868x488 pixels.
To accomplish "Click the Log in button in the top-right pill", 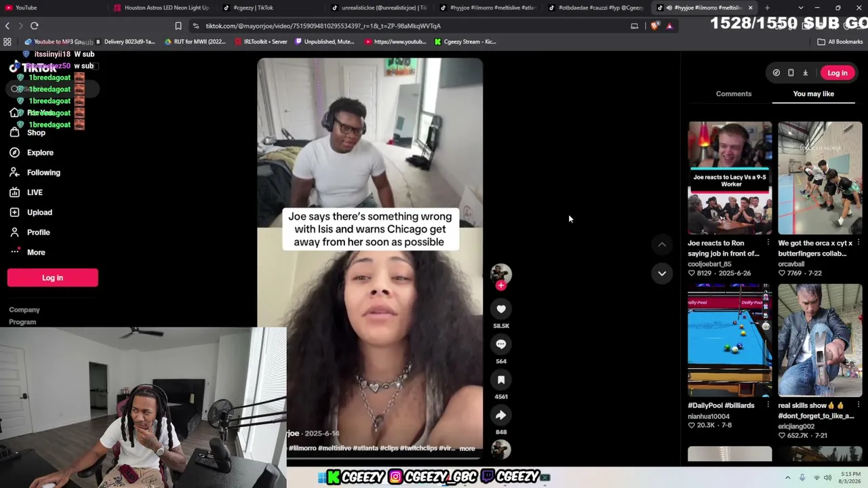I will click(837, 73).
